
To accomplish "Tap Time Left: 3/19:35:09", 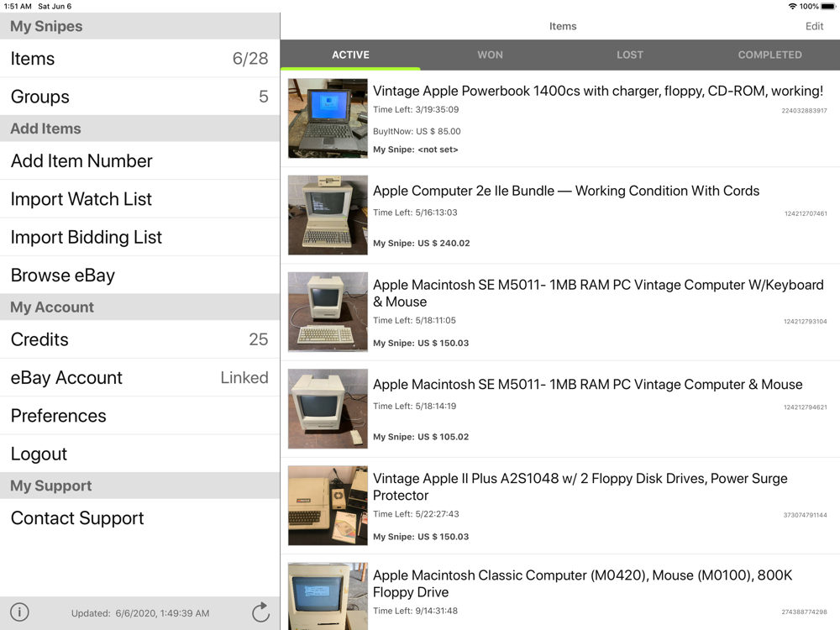I will pos(416,109).
